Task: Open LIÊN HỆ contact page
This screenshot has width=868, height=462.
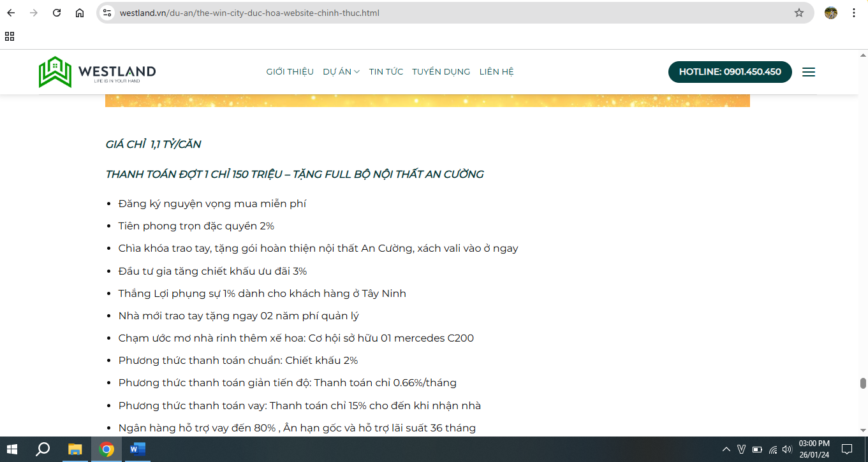Action: pos(496,72)
